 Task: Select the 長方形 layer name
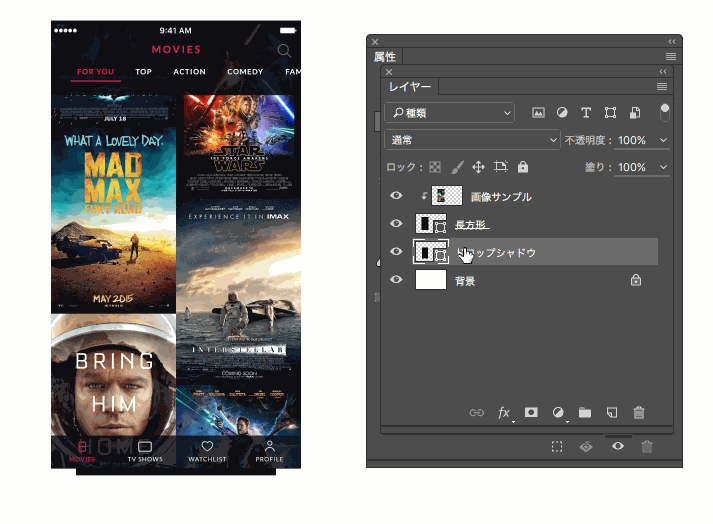[472, 225]
